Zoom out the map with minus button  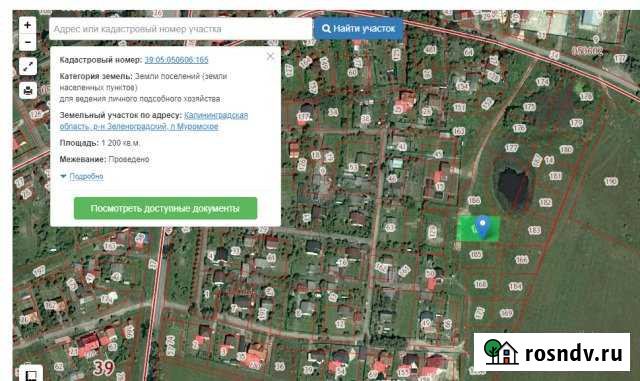click(27, 42)
